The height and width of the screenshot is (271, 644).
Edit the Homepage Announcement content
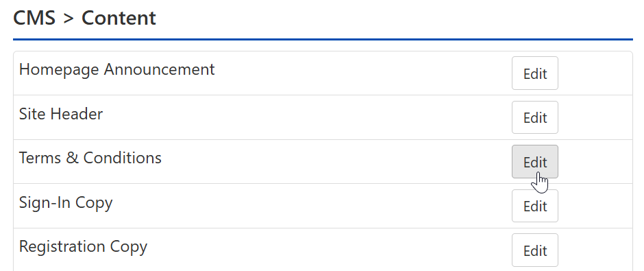535,73
